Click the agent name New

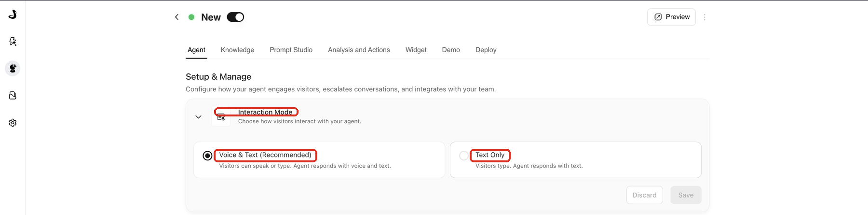click(x=211, y=17)
